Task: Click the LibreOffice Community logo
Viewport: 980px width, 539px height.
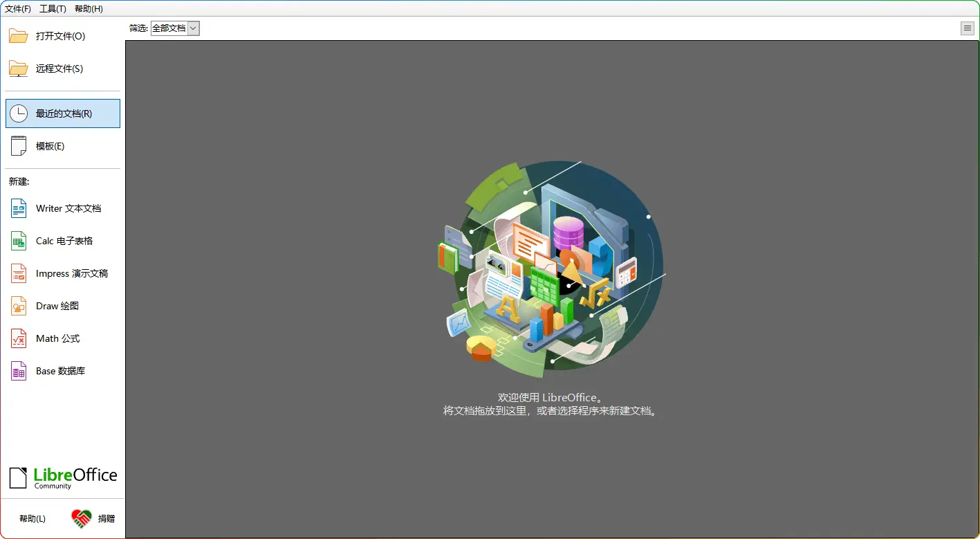Action: point(63,477)
